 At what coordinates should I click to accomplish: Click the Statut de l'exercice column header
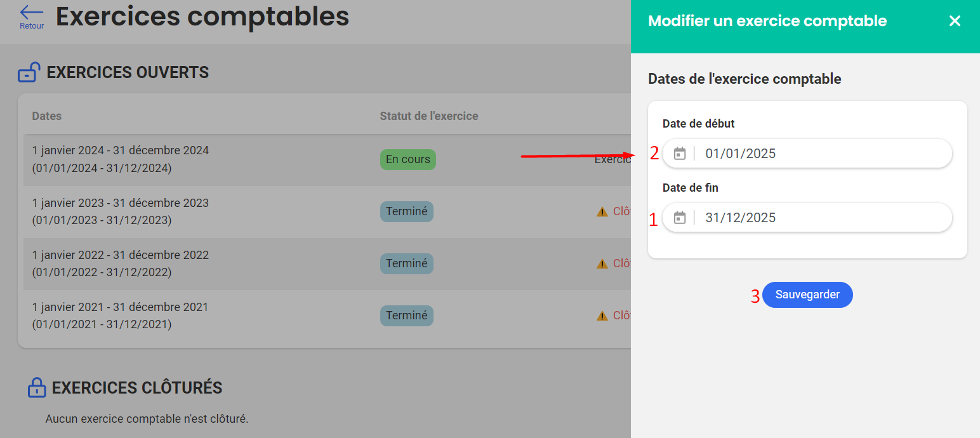[428, 116]
